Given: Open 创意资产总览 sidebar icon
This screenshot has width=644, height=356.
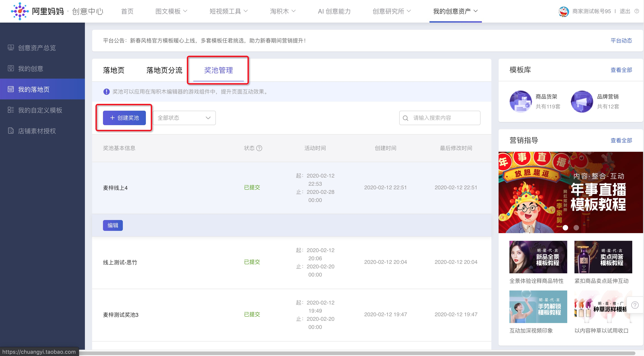Looking at the screenshot, I should [x=11, y=47].
